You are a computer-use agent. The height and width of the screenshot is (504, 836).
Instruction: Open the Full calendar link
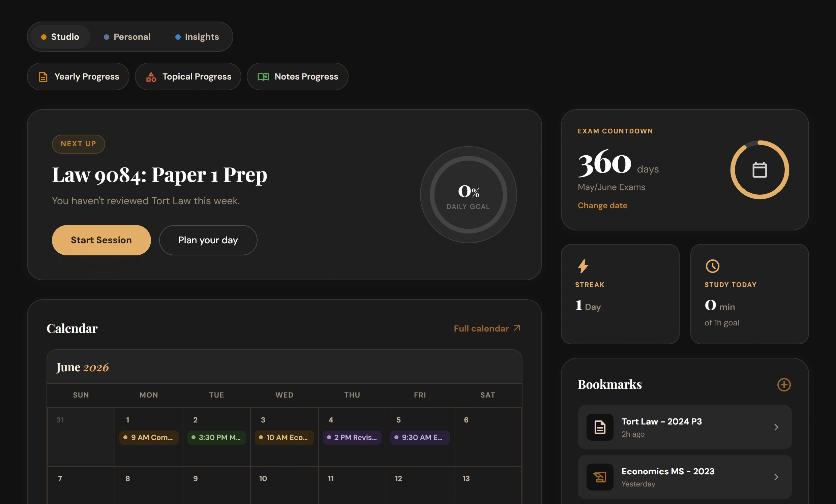point(487,328)
